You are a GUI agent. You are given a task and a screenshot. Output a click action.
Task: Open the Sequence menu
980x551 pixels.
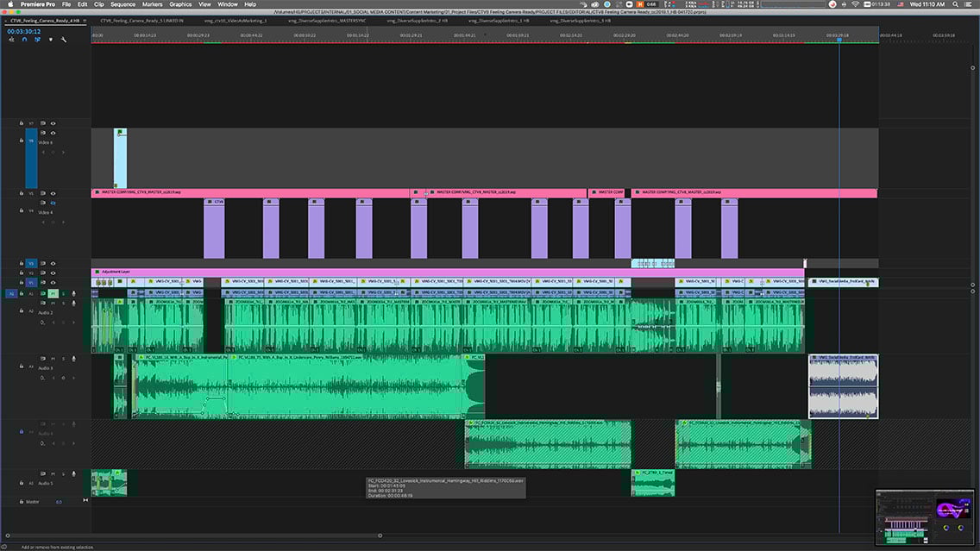point(122,3)
